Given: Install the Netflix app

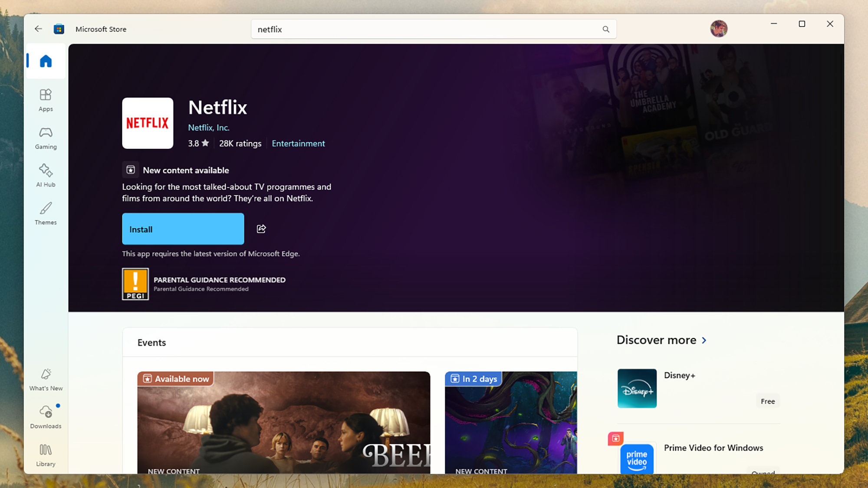Looking at the screenshot, I should [183, 229].
